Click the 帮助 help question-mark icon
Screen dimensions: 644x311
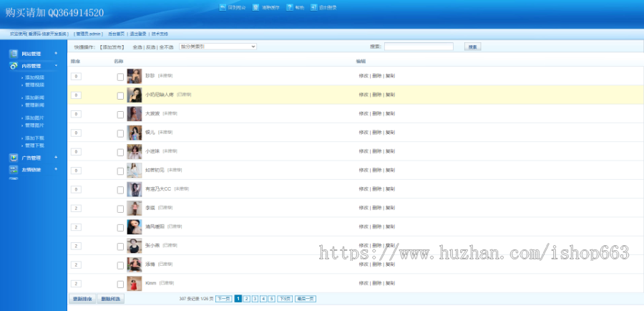[290, 7]
